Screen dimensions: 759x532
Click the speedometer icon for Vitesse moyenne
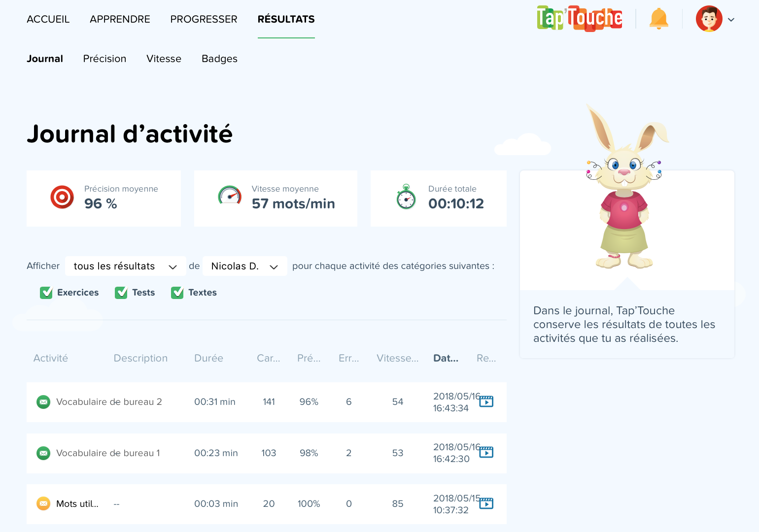229,196
